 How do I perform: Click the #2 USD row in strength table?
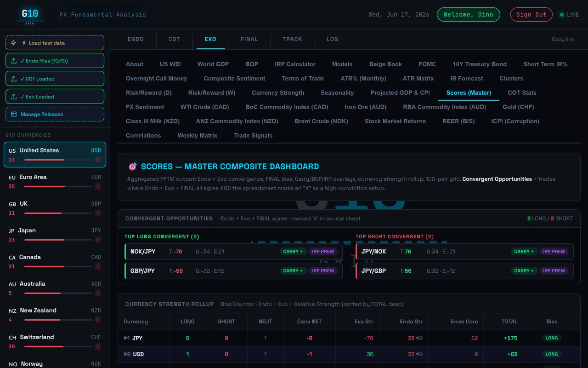349,354
